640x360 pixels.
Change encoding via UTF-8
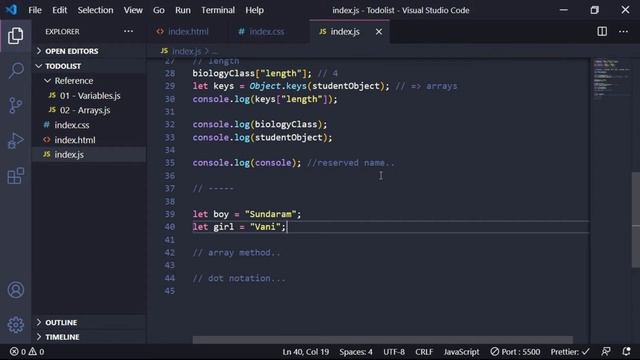394,351
